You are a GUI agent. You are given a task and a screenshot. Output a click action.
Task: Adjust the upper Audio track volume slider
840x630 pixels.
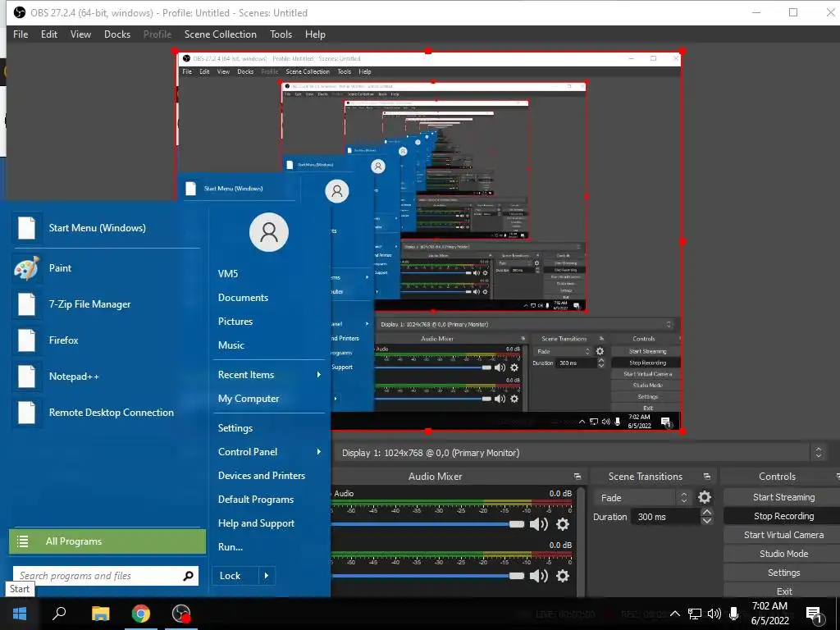(517, 524)
